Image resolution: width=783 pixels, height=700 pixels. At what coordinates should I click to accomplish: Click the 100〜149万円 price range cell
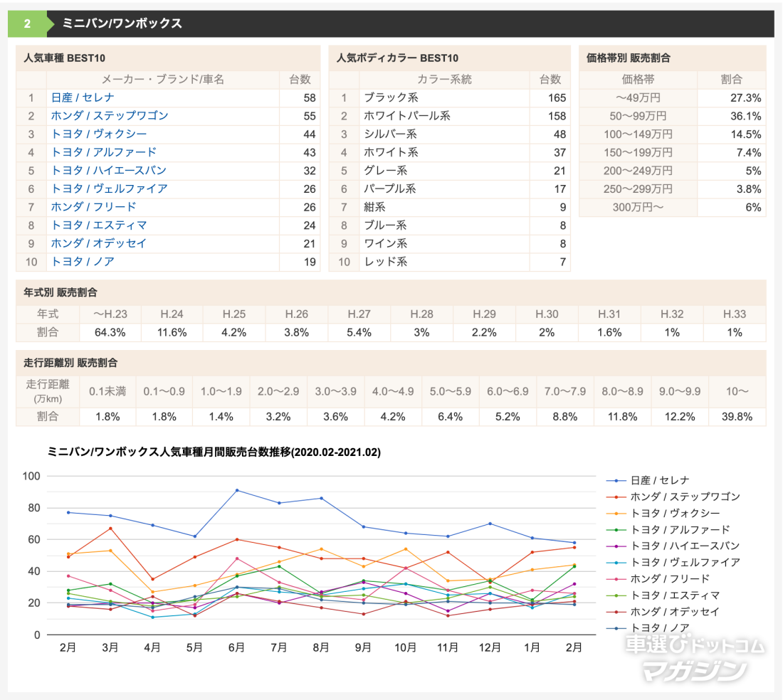tap(639, 134)
